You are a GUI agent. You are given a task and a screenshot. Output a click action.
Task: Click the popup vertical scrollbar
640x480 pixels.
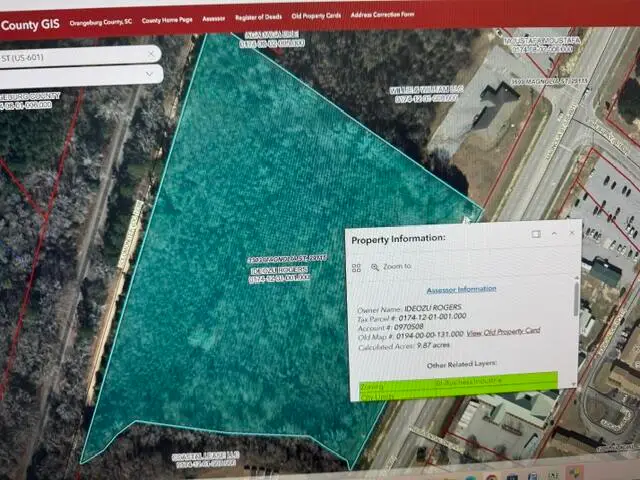[x=576, y=298]
